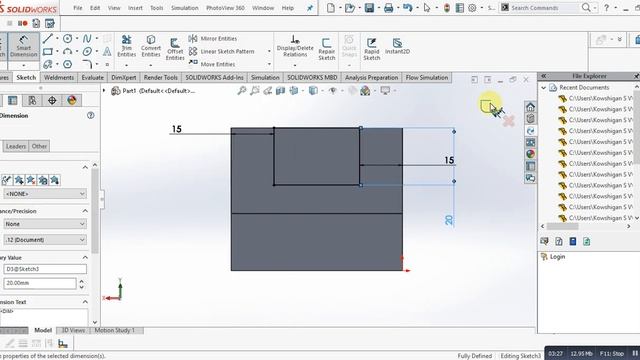Click Edit Appearance sphere icon
The image size is (640, 360).
[x=365, y=91]
